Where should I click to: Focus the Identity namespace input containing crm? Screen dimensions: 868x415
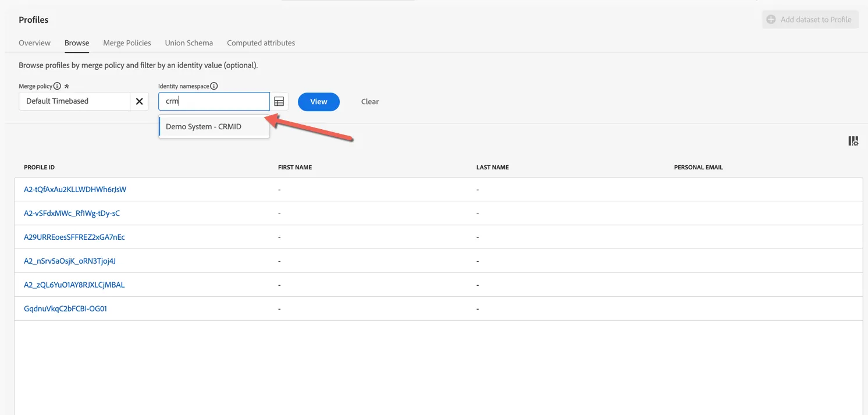point(214,101)
